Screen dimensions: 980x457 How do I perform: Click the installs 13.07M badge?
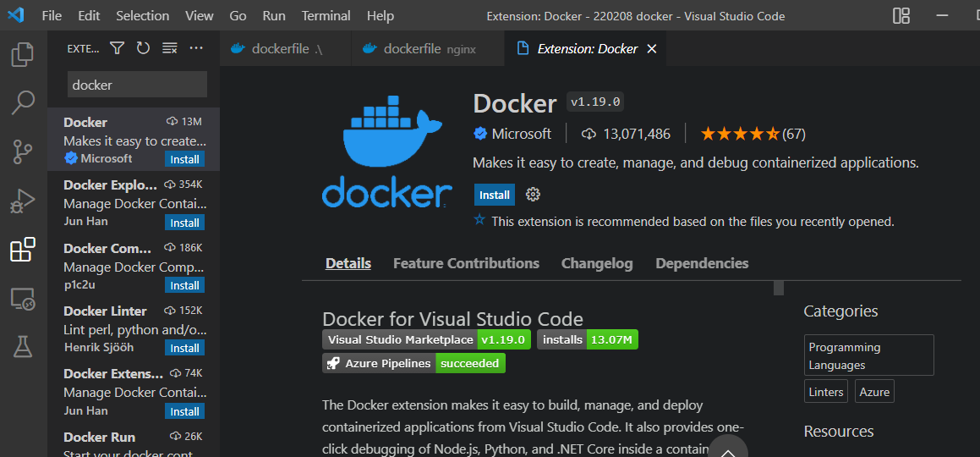pos(588,340)
